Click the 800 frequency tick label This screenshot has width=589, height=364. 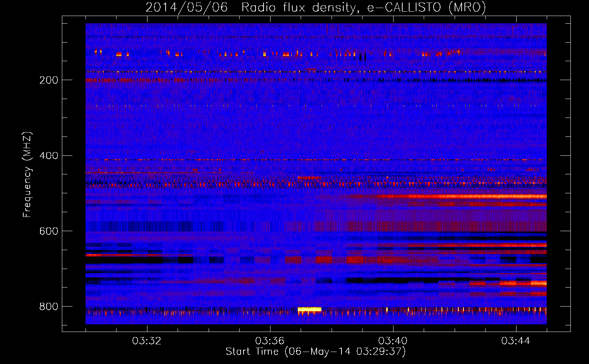(x=49, y=306)
